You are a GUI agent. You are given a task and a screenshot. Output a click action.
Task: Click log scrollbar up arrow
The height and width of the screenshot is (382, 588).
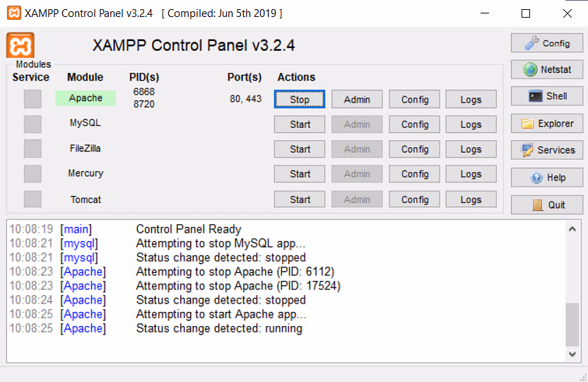tap(572, 229)
